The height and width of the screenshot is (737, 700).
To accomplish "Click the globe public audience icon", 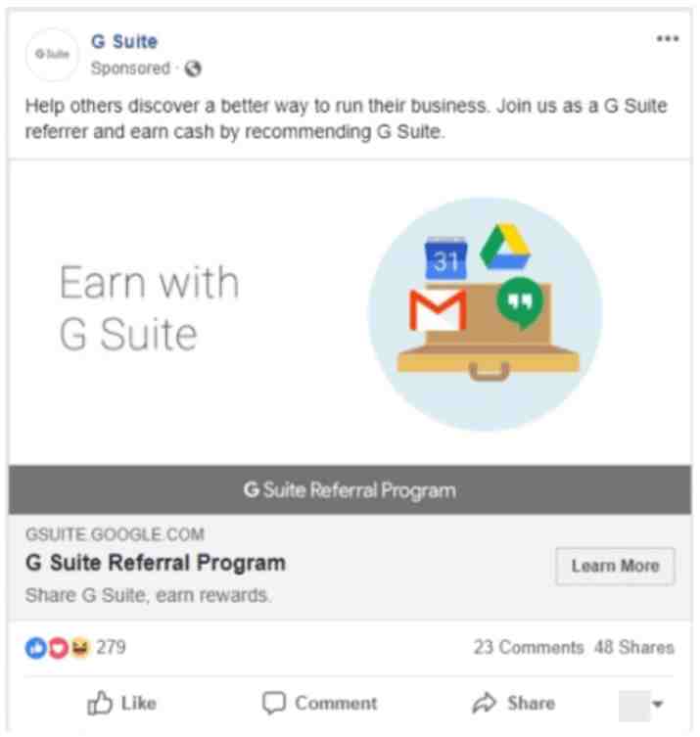I will (x=193, y=69).
